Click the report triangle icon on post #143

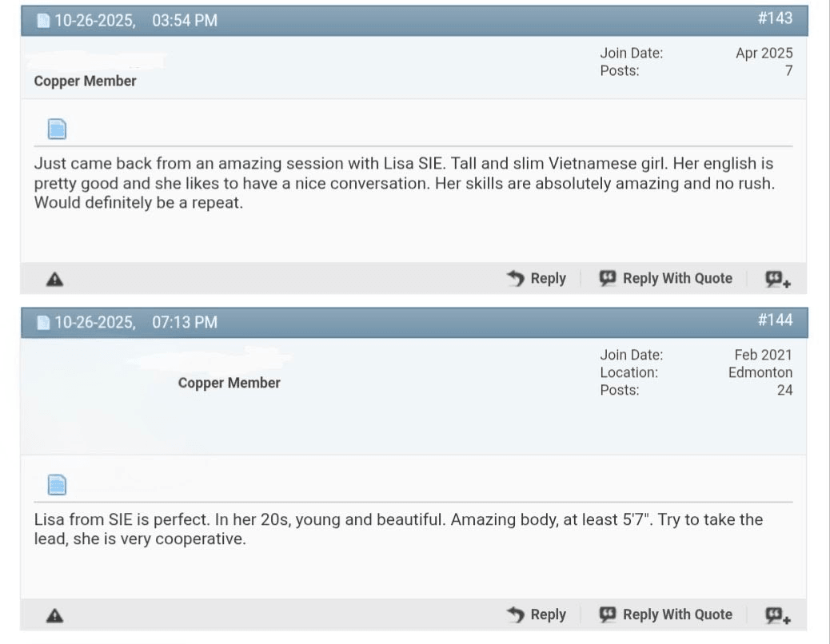coord(54,279)
